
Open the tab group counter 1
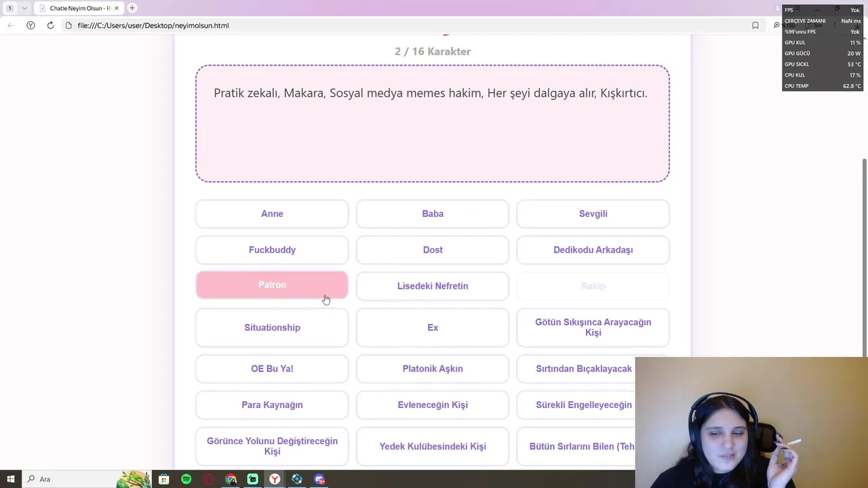click(x=9, y=8)
